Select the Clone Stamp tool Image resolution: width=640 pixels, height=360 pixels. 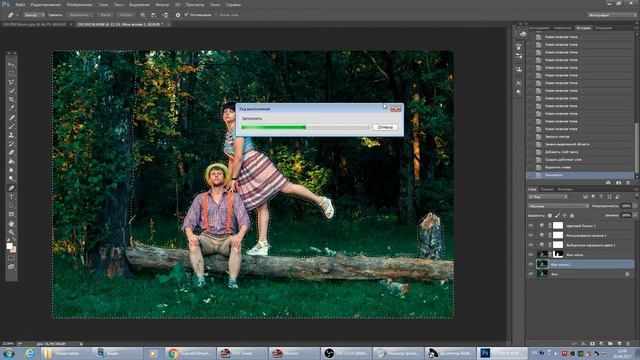11,135
